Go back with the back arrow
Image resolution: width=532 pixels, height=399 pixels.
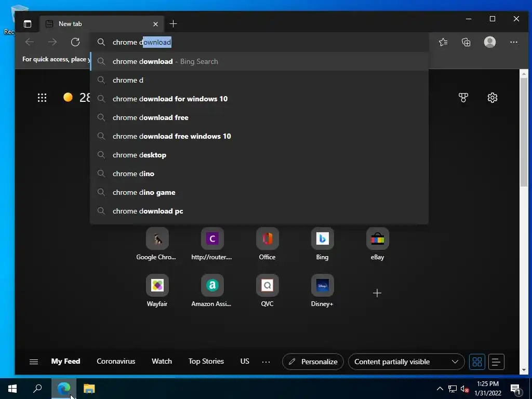pyautogui.click(x=30, y=42)
